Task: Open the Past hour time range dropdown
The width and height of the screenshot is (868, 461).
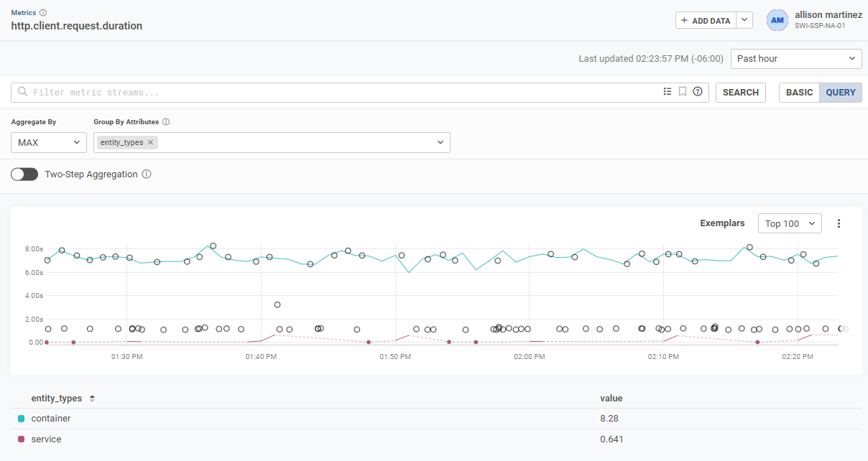Action: click(x=796, y=58)
